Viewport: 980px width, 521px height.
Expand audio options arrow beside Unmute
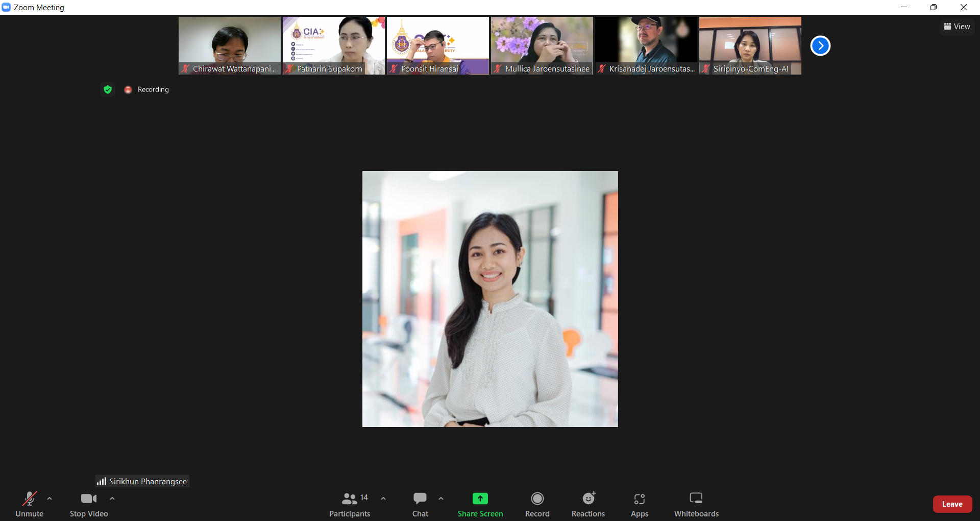[x=50, y=499]
